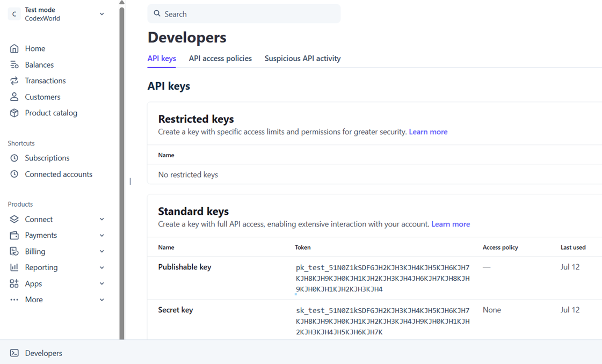602x364 pixels.
Task: Click Publishable key's Jul 12 date
Action: point(570,267)
